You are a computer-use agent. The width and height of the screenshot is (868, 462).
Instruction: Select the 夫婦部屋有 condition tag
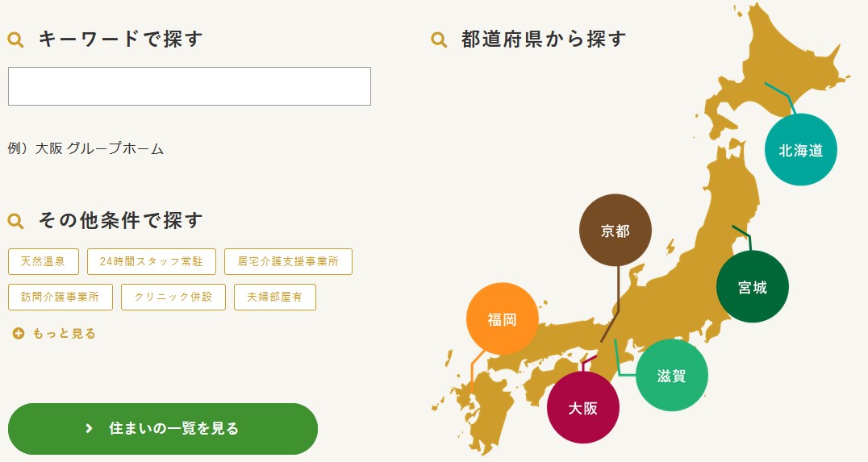(x=274, y=298)
